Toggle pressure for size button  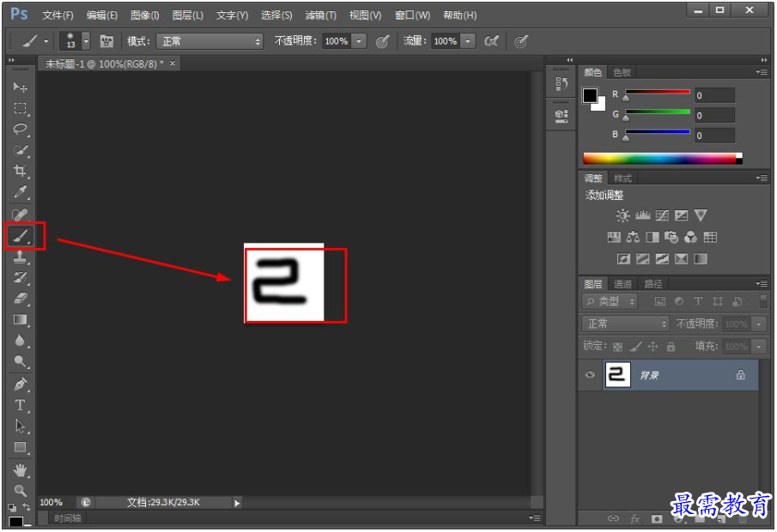tap(521, 41)
